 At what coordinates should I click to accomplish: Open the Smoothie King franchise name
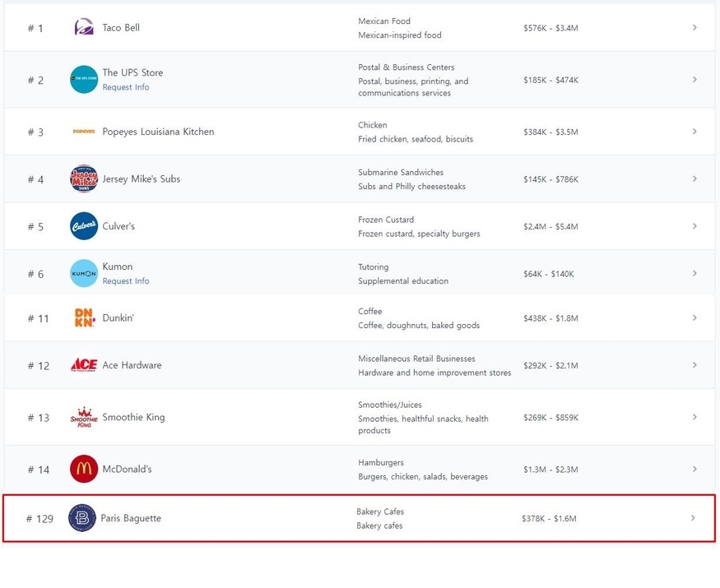[x=133, y=417]
